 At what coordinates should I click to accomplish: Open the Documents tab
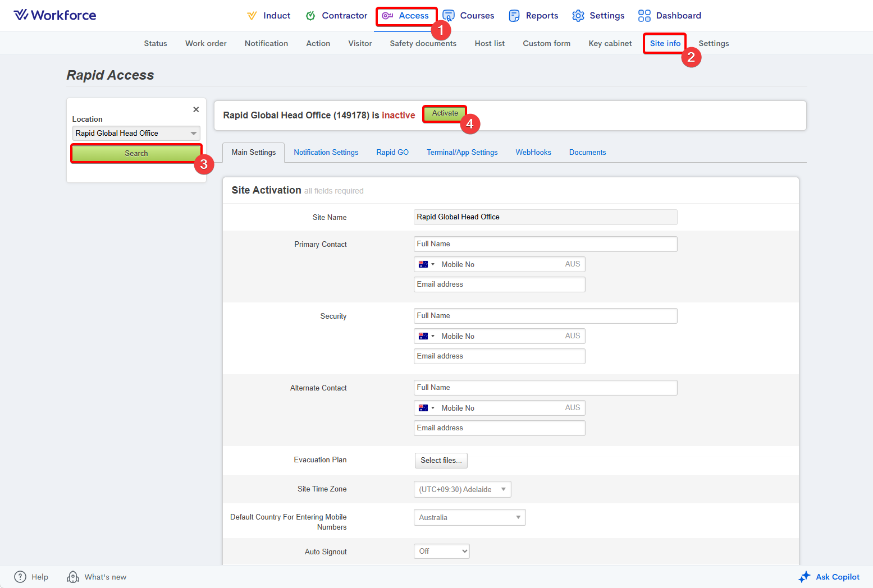click(588, 153)
